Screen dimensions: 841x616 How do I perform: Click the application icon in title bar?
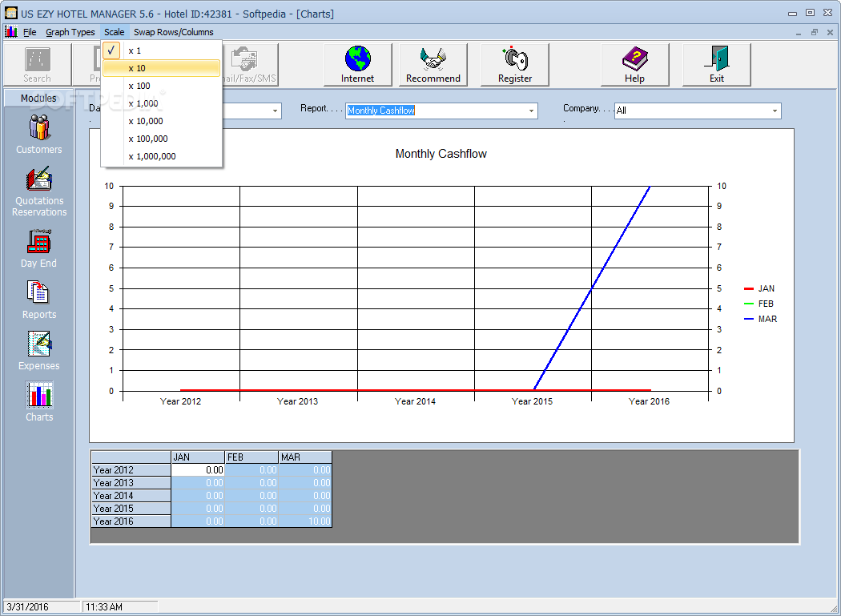(10, 14)
